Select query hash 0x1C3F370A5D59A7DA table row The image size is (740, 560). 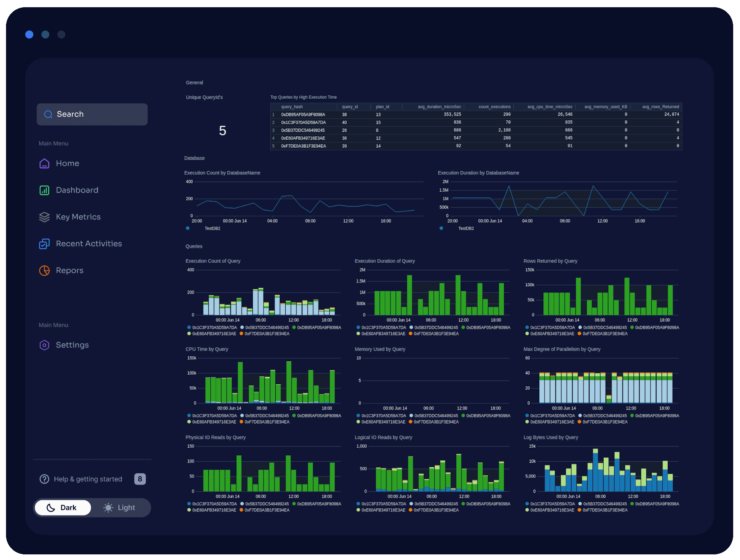(476, 122)
